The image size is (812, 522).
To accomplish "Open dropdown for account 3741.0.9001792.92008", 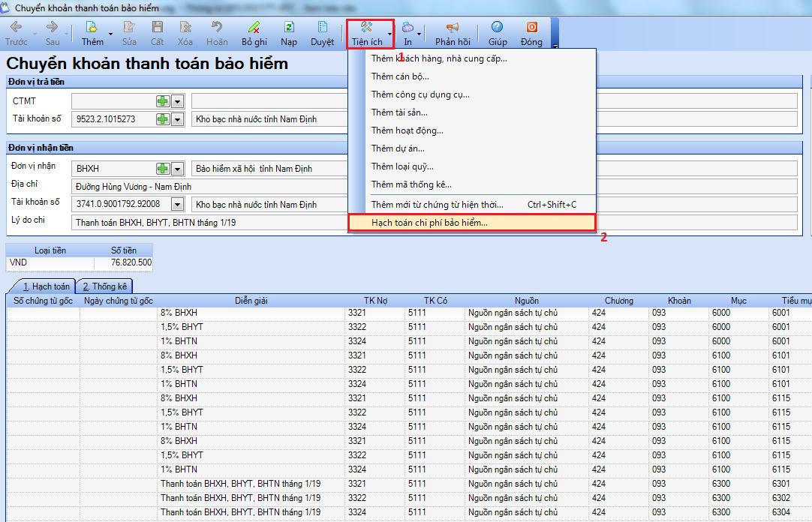I will click(178, 204).
